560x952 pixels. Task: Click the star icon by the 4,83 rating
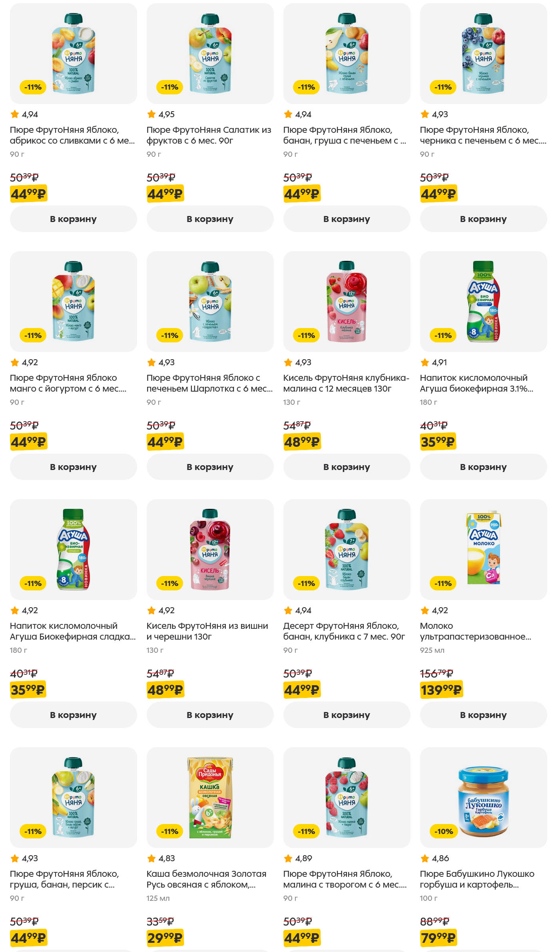[x=151, y=858]
